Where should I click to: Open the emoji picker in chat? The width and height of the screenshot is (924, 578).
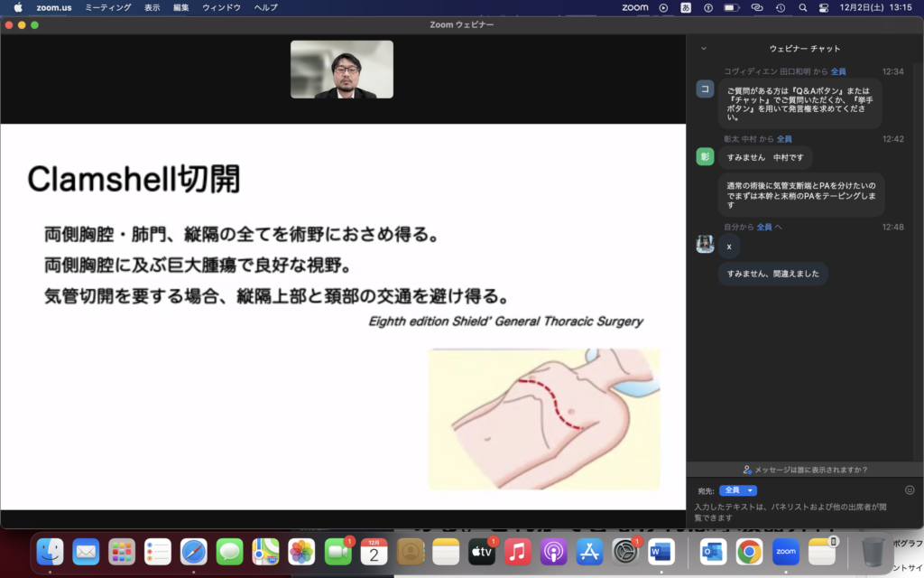[910, 489]
